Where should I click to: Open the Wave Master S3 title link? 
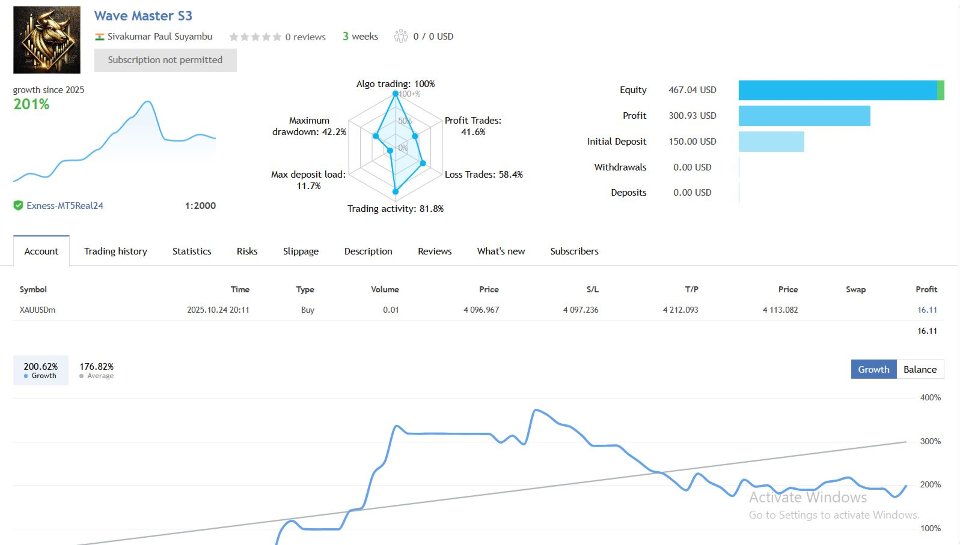tap(143, 16)
